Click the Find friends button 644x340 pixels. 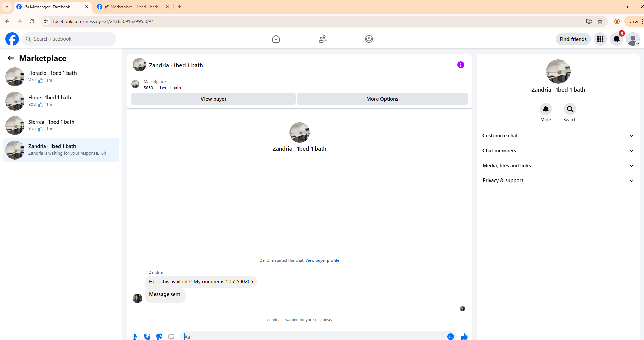573,39
